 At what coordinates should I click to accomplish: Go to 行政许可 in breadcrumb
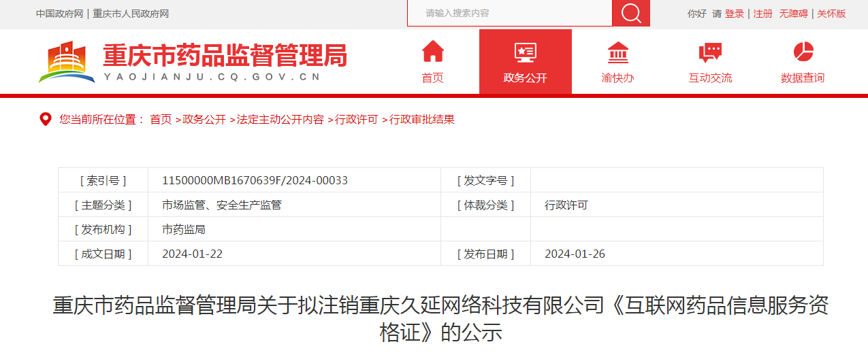point(357,120)
